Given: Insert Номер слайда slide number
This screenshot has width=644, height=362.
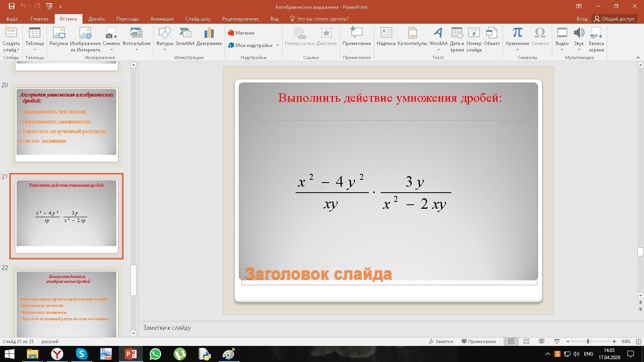Looking at the screenshot, I should click(474, 39).
